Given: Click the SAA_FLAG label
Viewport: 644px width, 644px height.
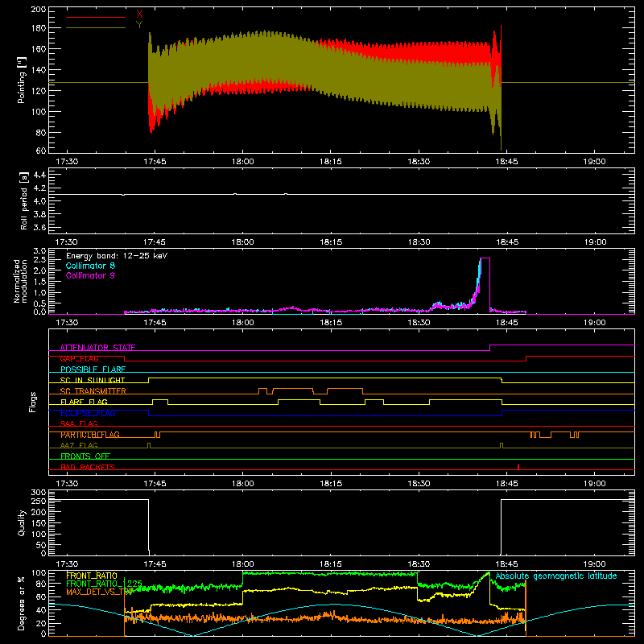Looking at the screenshot, I should (79, 423).
